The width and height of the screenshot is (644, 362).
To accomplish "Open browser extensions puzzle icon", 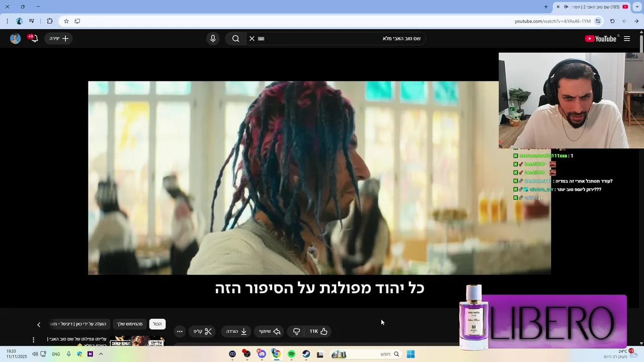I will (x=49, y=21).
